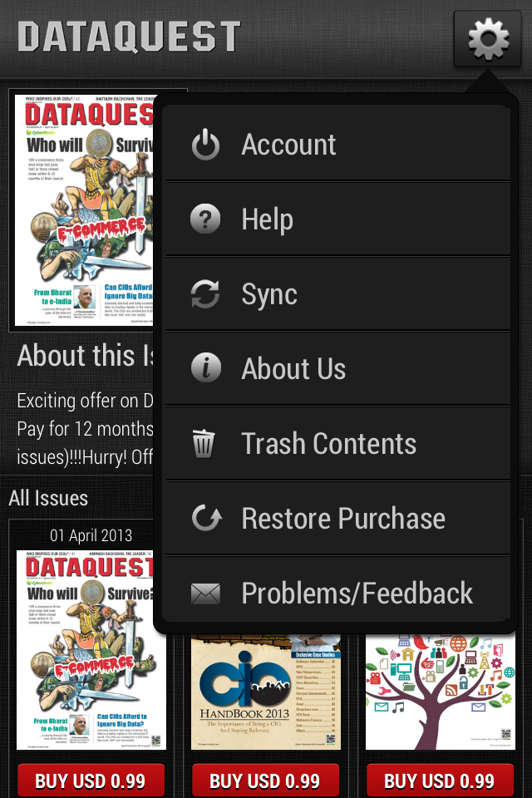Choose Sync in the settings menu

[x=338, y=293]
